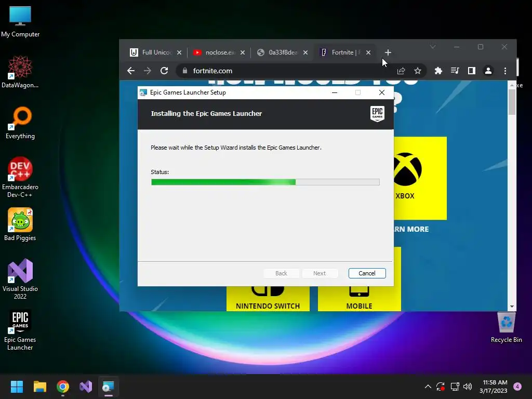532x399 pixels.
Task: Select the DataWagon desktop shortcut
Action: 20,72
